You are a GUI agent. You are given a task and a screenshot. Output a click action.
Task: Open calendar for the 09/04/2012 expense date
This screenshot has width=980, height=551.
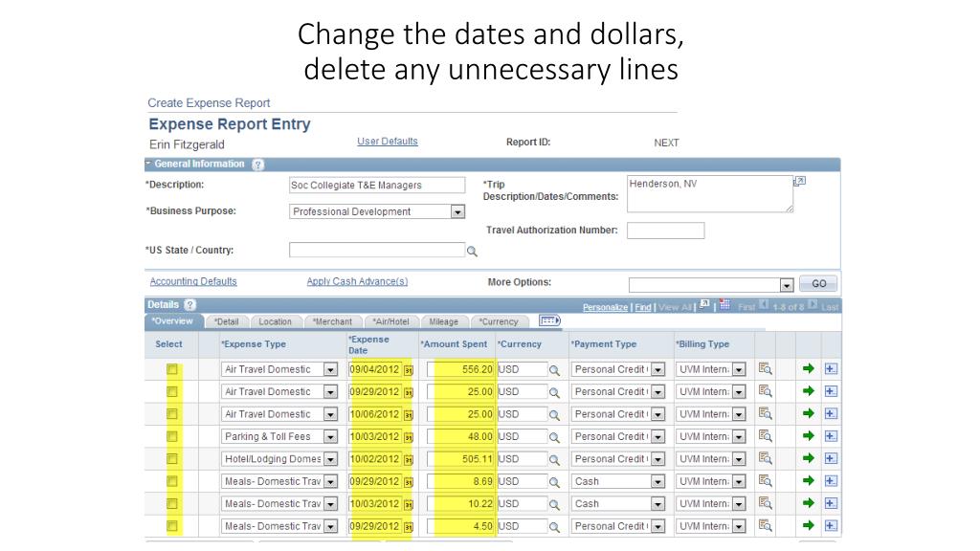click(408, 369)
